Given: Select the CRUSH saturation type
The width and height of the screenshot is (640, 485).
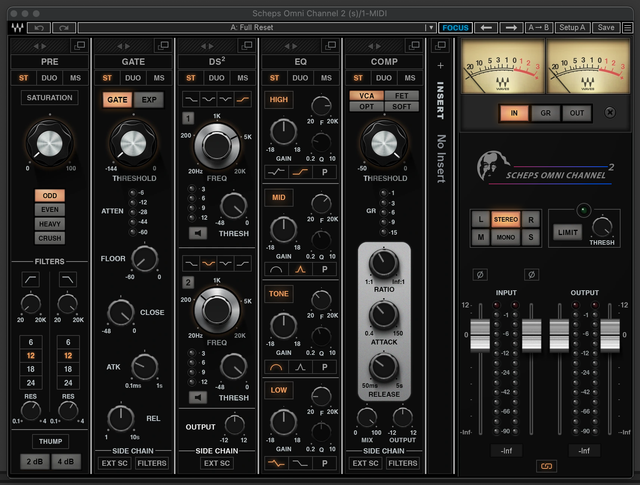Looking at the screenshot, I should (x=50, y=238).
